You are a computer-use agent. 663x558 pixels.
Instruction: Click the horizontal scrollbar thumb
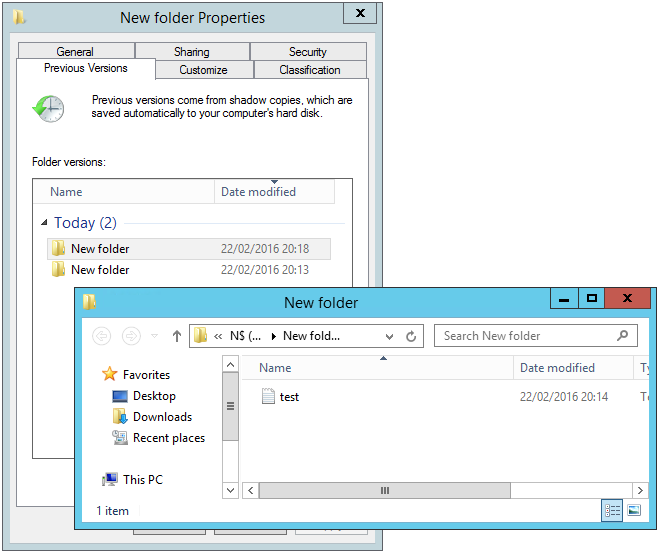(385, 490)
